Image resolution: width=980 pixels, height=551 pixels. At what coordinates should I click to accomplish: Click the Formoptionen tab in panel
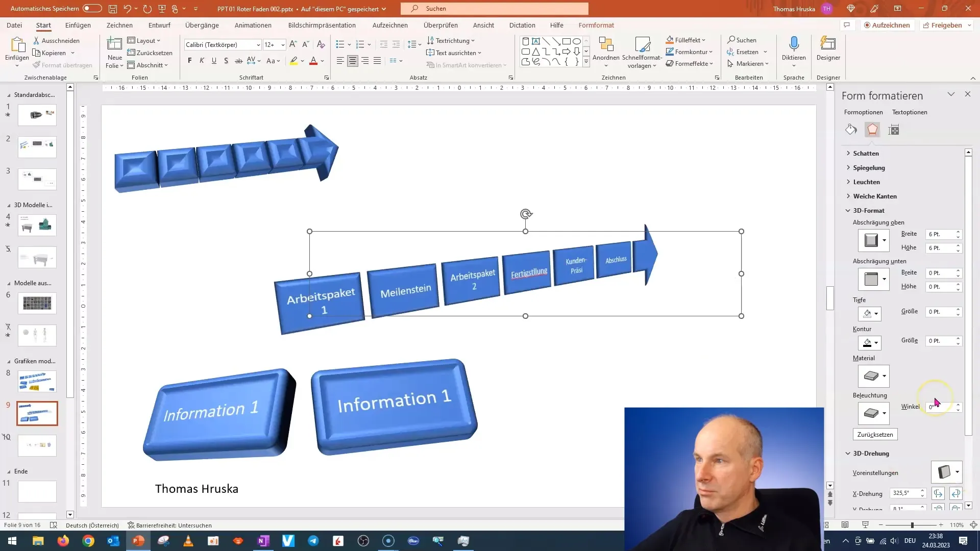(x=864, y=112)
